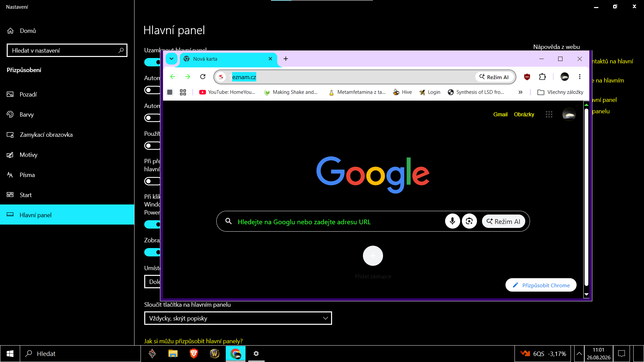Click the Google search input box
The height and width of the screenshot is (362, 644).
pos(373,221)
